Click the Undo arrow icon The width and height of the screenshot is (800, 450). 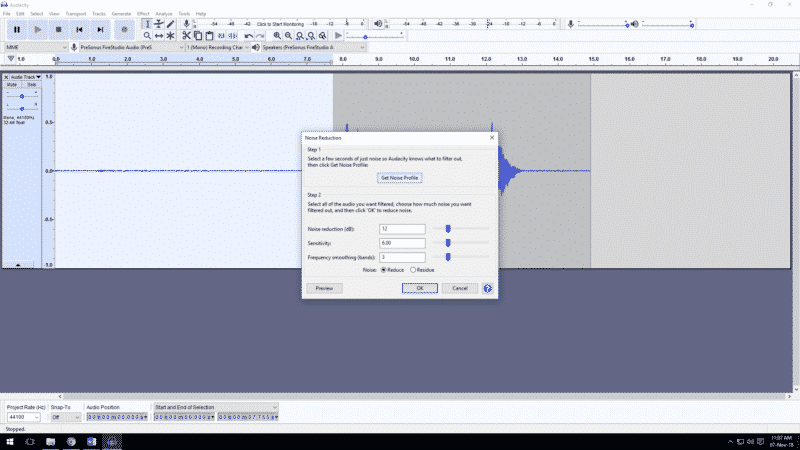pyautogui.click(x=249, y=36)
